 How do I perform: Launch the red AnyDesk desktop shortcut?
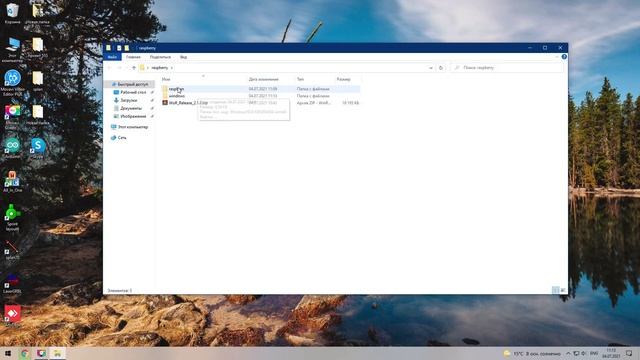tap(12, 314)
